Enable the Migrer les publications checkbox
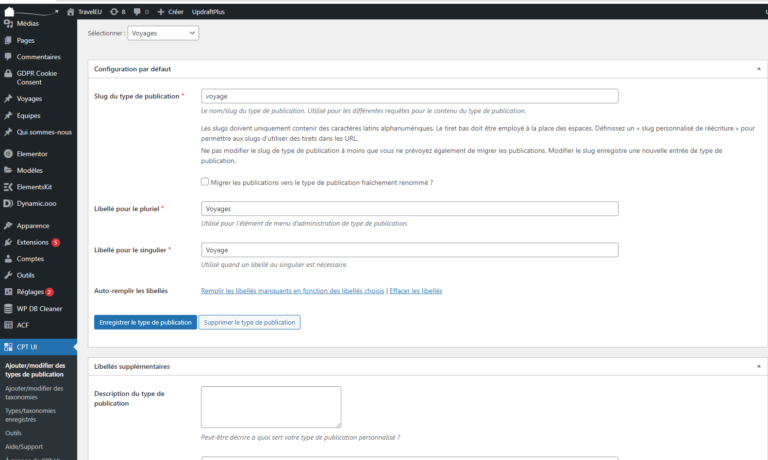The height and width of the screenshot is (460, 768). (x=205, y=182)
